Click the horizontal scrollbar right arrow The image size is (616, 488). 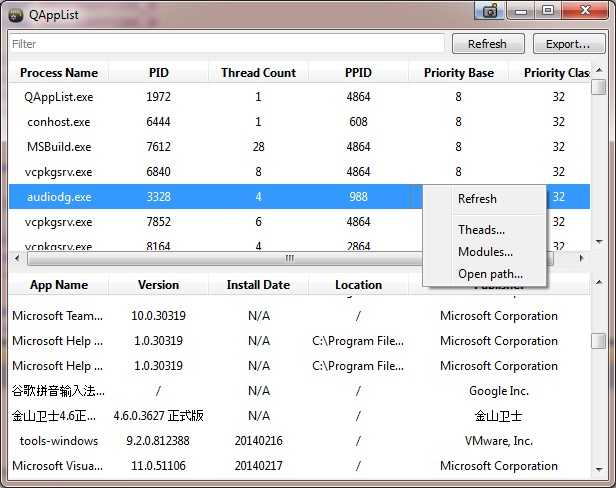[x=581, y=258]
